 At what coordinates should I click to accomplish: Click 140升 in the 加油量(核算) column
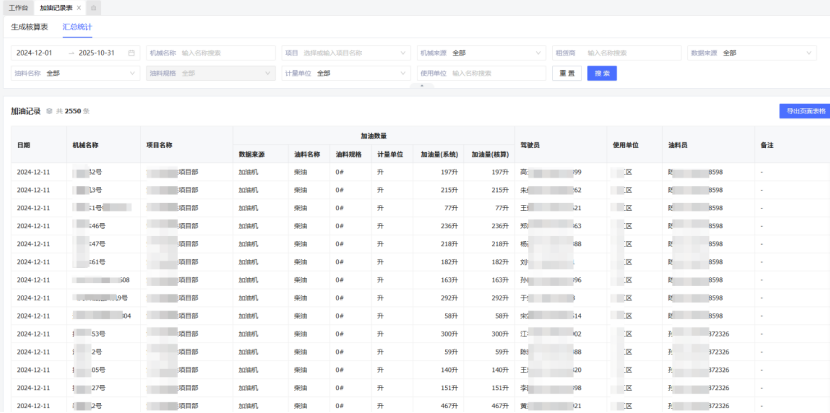click(500, 370)
